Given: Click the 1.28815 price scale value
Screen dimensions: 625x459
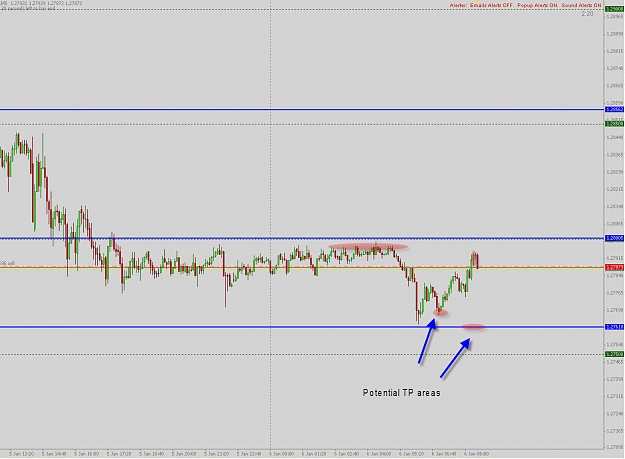Looking at the screenshot, I should click(615, 51).
